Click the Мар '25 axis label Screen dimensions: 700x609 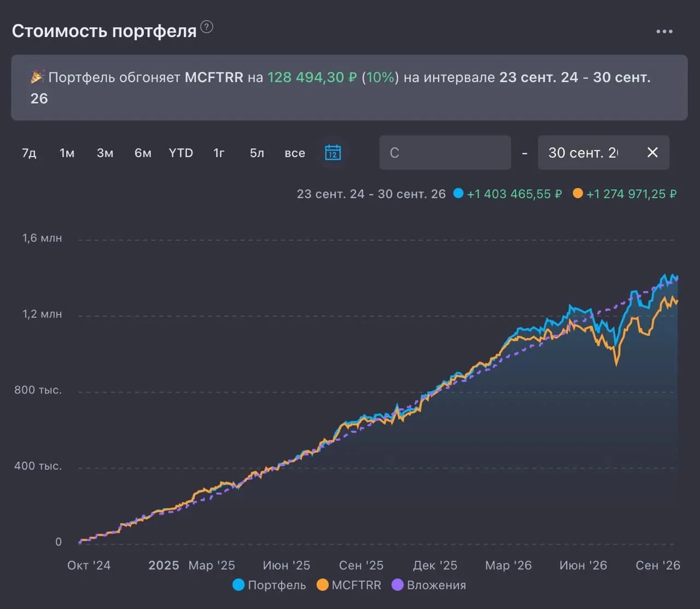[x=212, y=565]
